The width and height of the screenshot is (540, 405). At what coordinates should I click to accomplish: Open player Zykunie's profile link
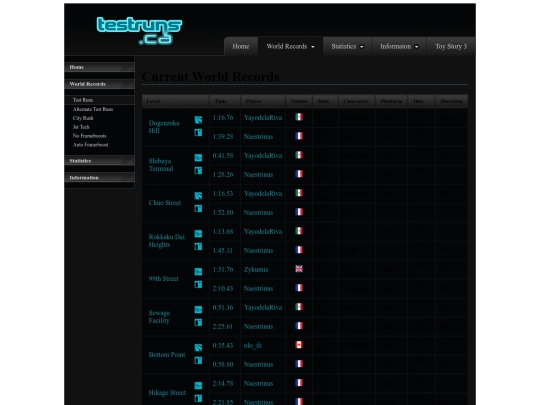(256, 269)
